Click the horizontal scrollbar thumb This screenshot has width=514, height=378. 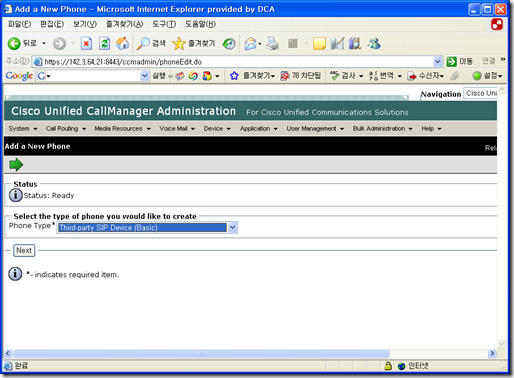click(x=201, y=353)
